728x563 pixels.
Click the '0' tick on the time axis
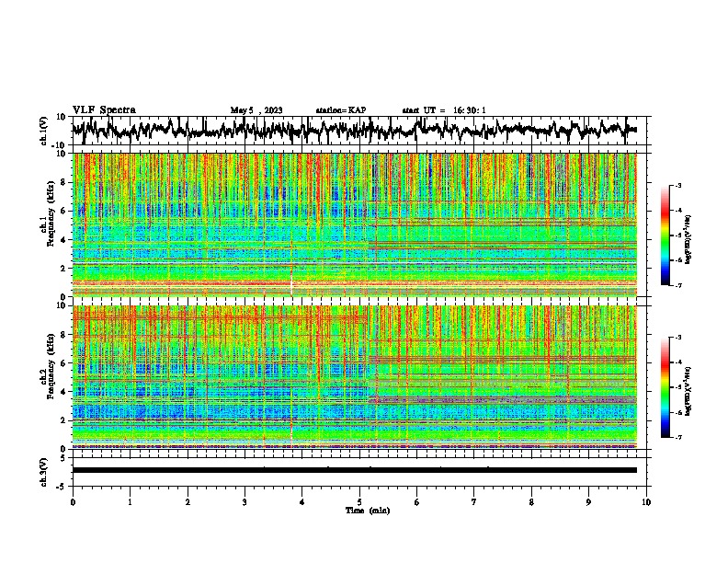[73, 502]
